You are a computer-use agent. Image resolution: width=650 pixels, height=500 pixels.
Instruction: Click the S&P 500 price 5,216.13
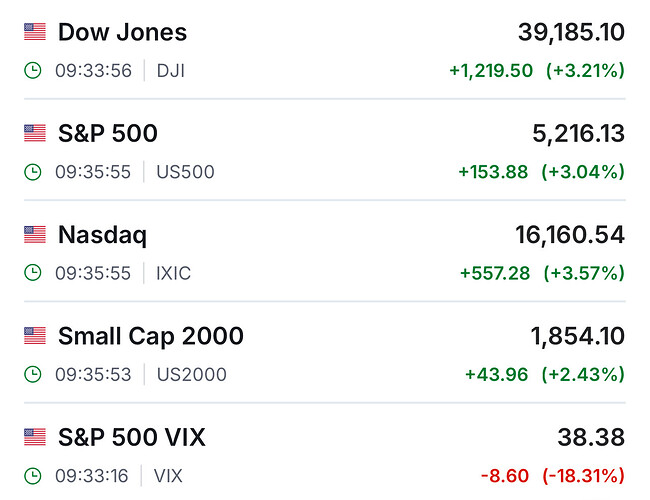(x=579, y=133)
